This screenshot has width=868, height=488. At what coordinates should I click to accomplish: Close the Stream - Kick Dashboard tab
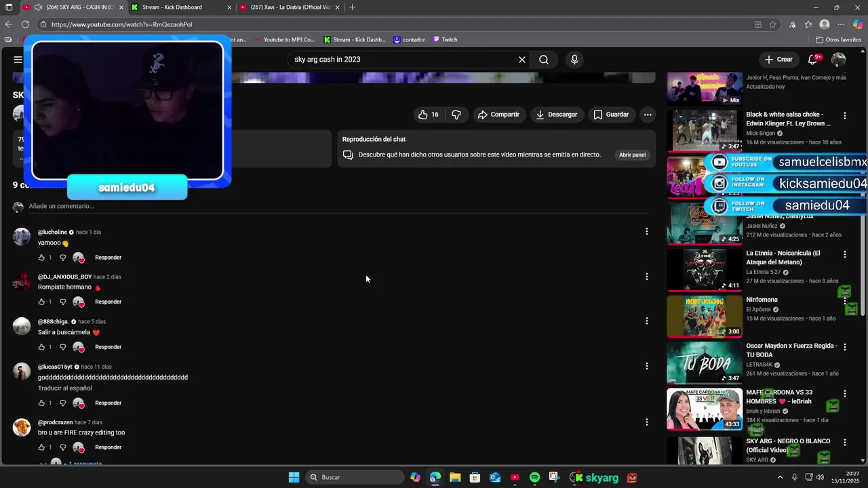click(x=229, y=7)
